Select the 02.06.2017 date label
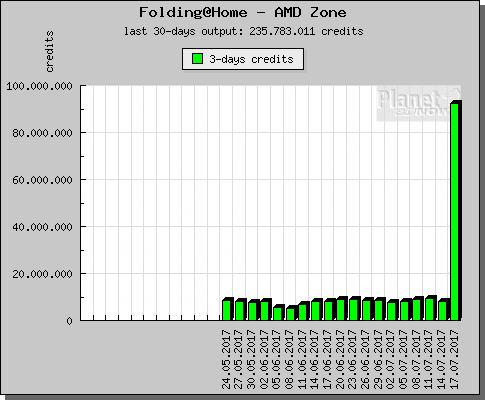The width and height of the screenshot is (485, 400). 264,359
